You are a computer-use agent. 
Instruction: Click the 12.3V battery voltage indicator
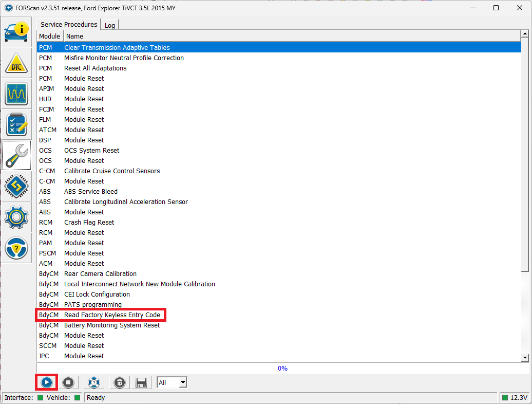point(515,397)
